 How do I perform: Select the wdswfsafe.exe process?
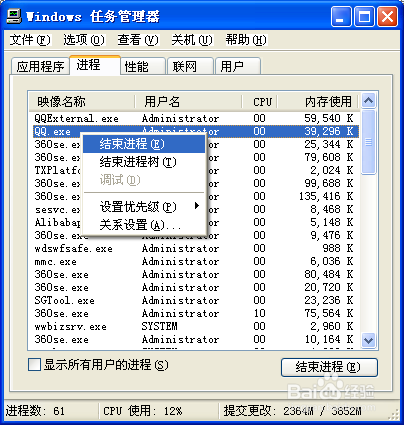pyautogui.click(x=74, y=249)
